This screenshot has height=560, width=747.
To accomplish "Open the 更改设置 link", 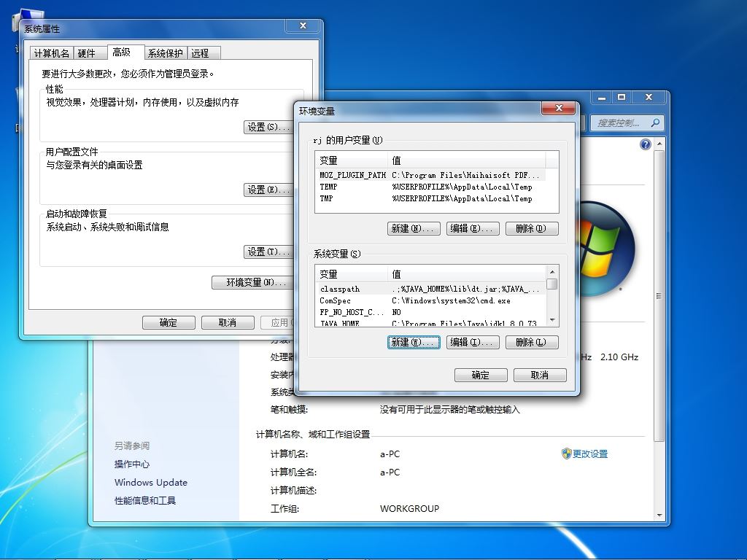I will (590, 454).
